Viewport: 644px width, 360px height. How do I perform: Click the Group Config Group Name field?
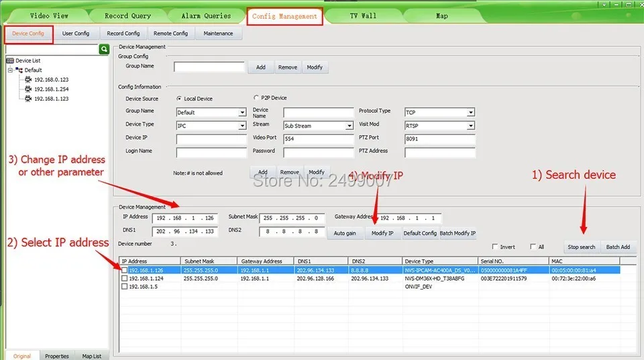pyautogui.click(x=209, y=67)
